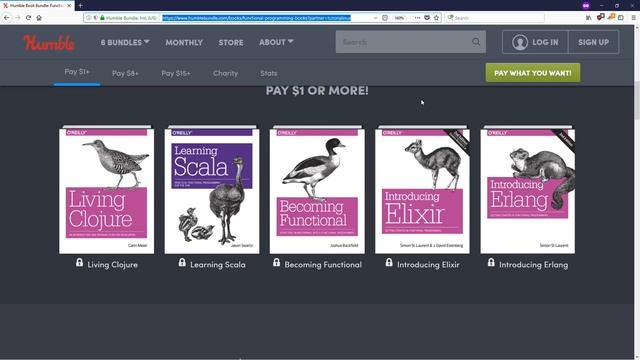Click the lock icon beside Learning Scala
This screenshot has width=640, height=360.
click(x=182, y=262)
